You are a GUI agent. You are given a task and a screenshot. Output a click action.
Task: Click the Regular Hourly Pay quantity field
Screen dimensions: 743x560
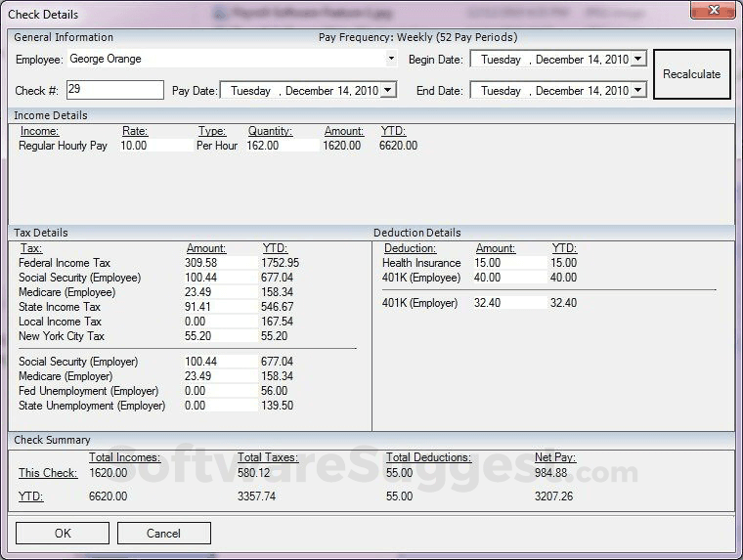pos(282,146)
